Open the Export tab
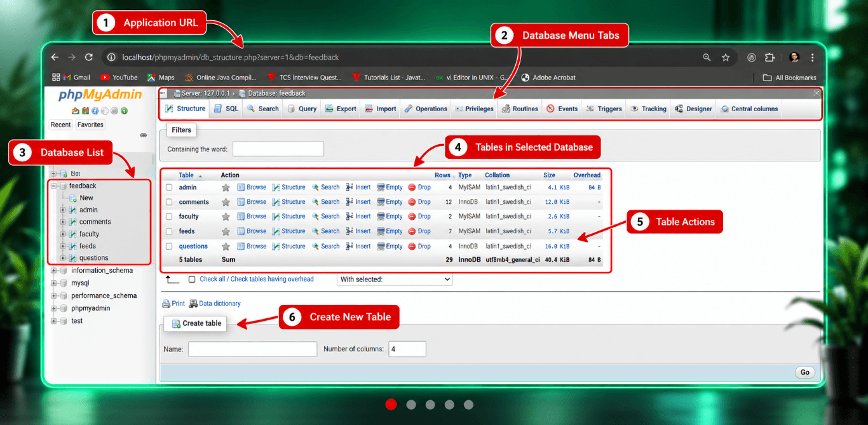 (x=341, y=109)
